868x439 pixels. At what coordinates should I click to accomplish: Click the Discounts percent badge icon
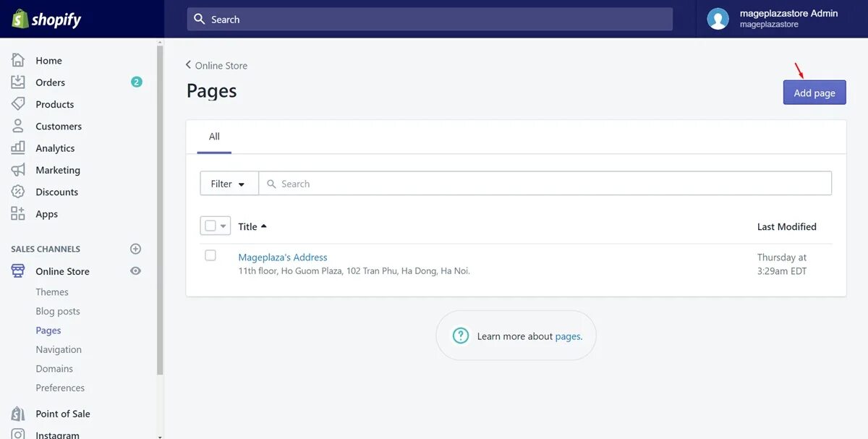[x=18, y=192]
